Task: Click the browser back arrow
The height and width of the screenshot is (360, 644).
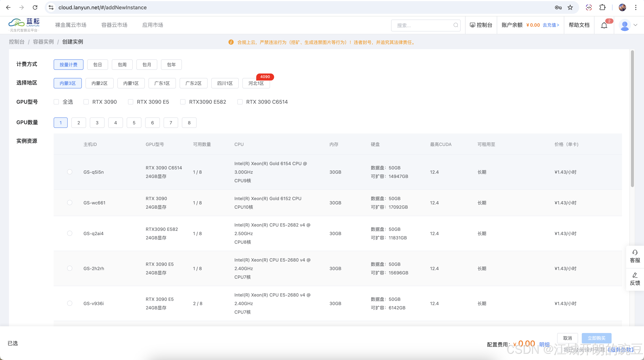Action: click(8, 7)
